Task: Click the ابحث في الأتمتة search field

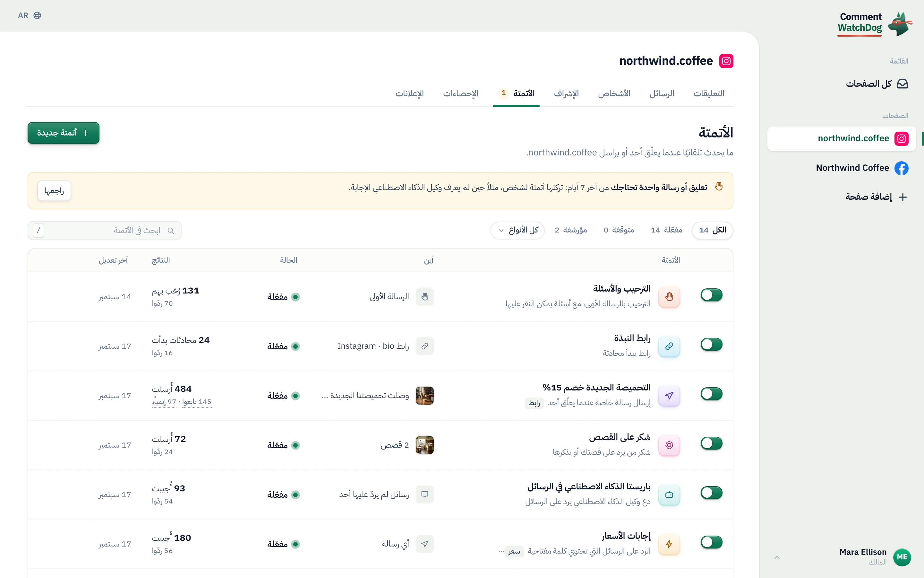Action: pyautogui.click(x=104, y=231)
